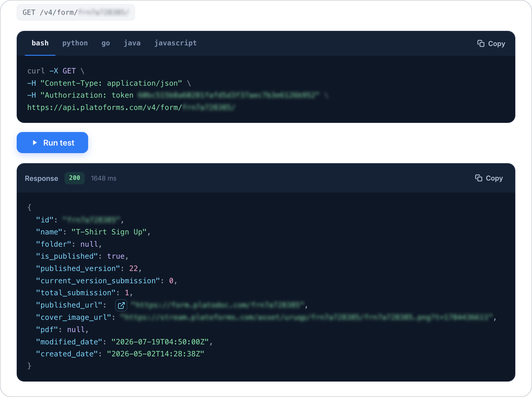Screen dimensions: 532x397
Task: Click the Response heading label
Action: 42,178
